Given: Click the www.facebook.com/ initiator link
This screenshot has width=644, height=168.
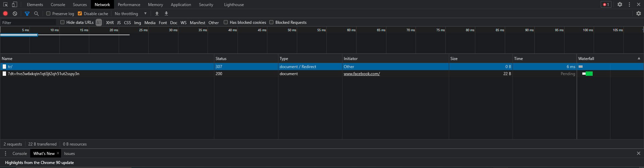Looking at the screenshot, I should (x=362, y=74).
